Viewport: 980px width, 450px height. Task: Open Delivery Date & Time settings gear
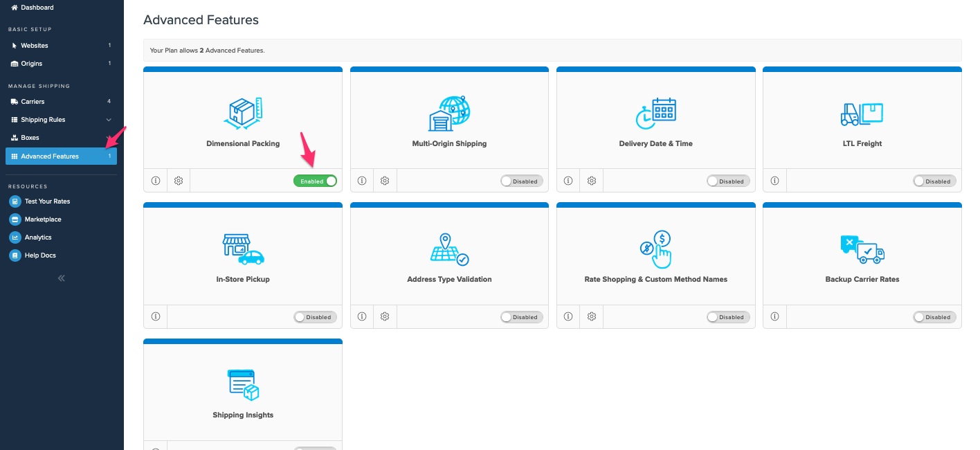point(592,181)
